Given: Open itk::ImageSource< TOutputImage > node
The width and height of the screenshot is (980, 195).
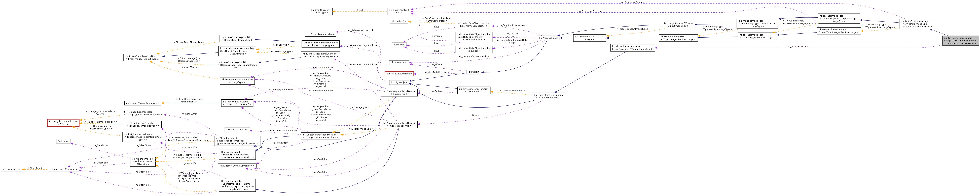Looking at the screenshot, I should pos(590,38).
